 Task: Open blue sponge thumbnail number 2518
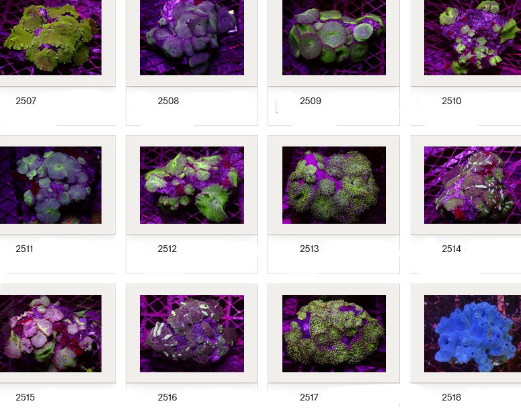[473, 333]
